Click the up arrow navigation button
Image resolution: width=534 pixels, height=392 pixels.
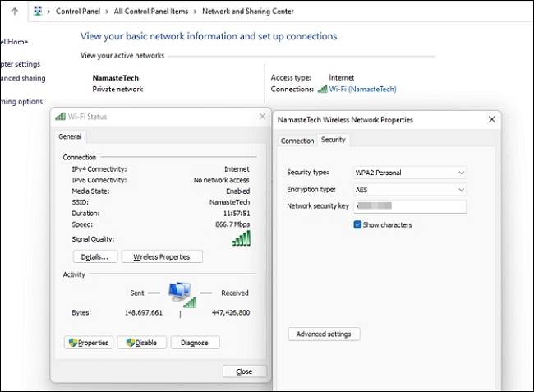14,12
